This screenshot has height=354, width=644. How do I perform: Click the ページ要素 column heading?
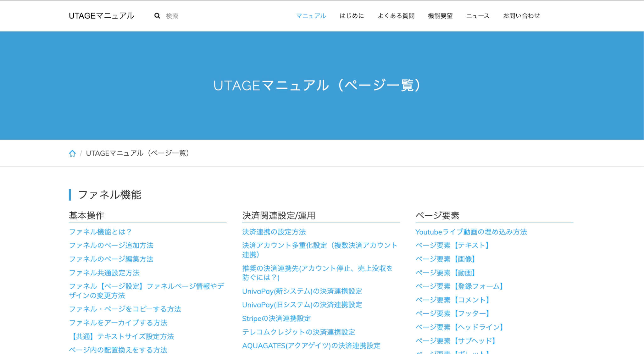click(x=437, y=215)
